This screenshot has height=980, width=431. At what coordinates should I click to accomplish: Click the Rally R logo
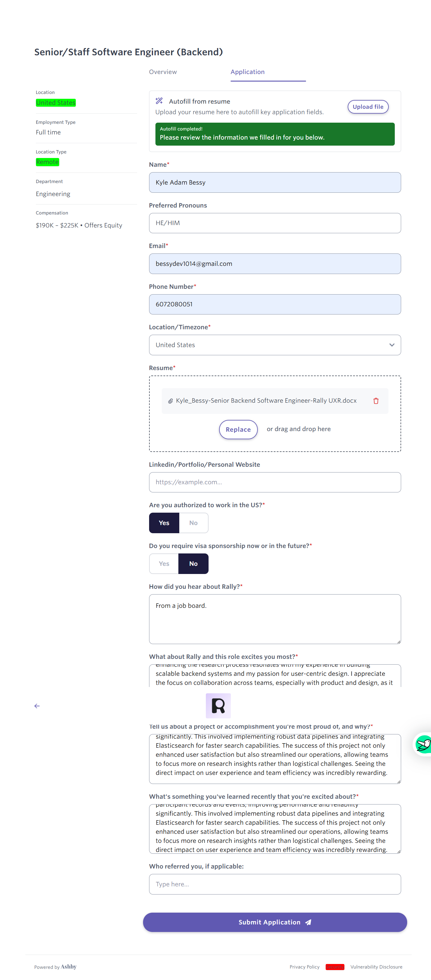click(218, 706)
